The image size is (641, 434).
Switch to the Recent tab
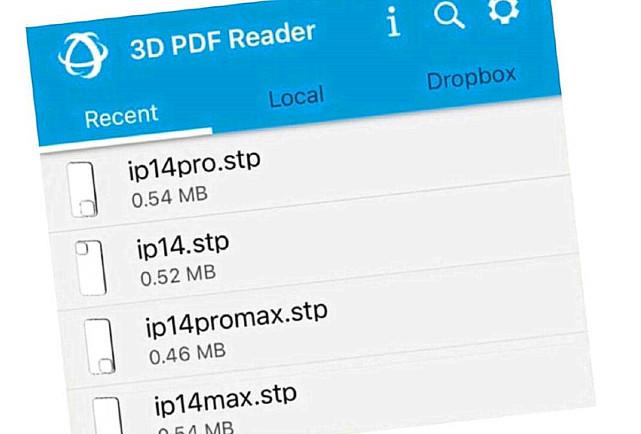(121, 116)
